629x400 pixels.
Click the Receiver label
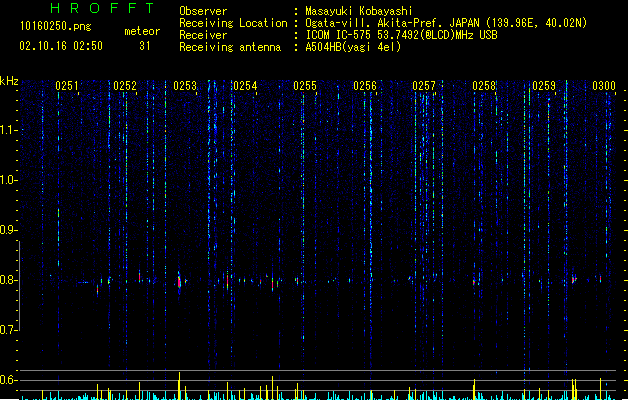coord(203,35)
